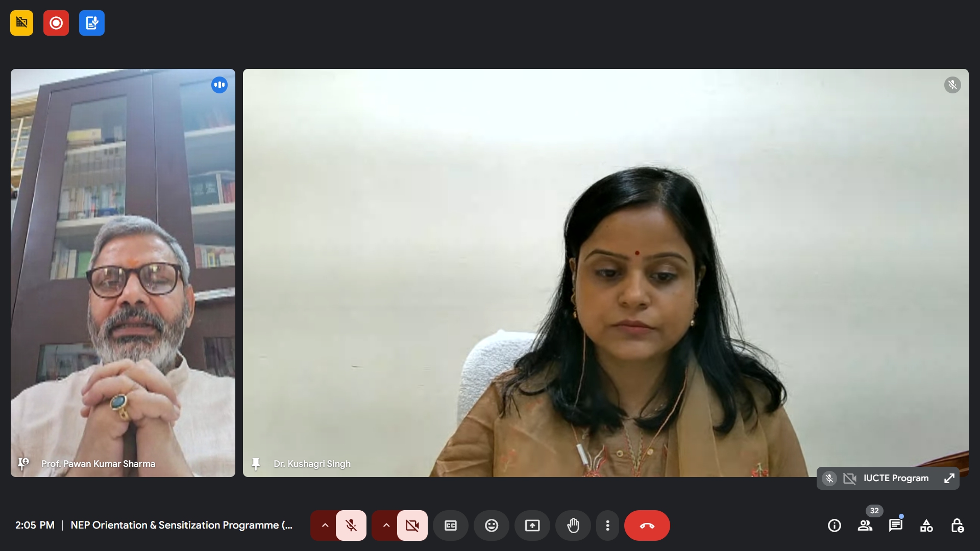
Task: Expand audio settings chevron beside microphone
Action: [x=325, y=525]
